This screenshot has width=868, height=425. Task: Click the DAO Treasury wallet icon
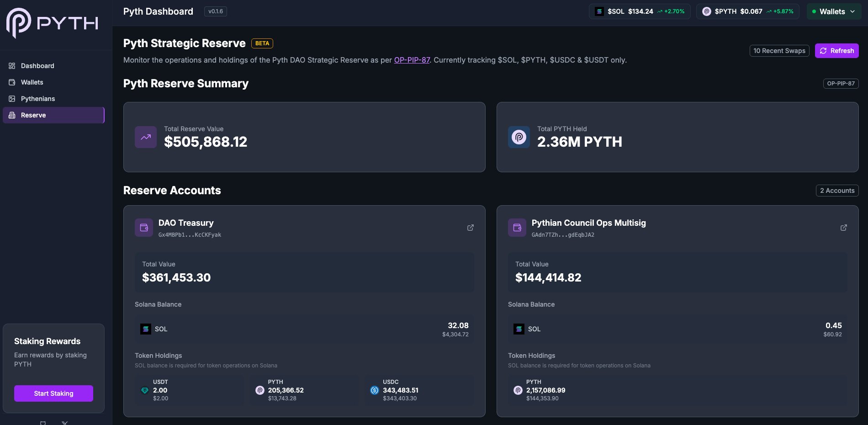(x=144, y=228)
